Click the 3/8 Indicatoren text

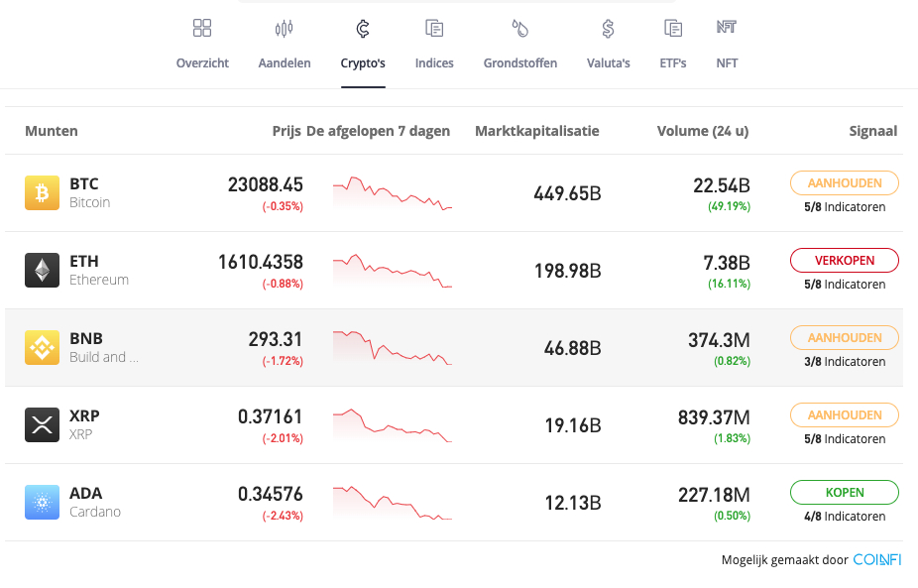point(845,361)
